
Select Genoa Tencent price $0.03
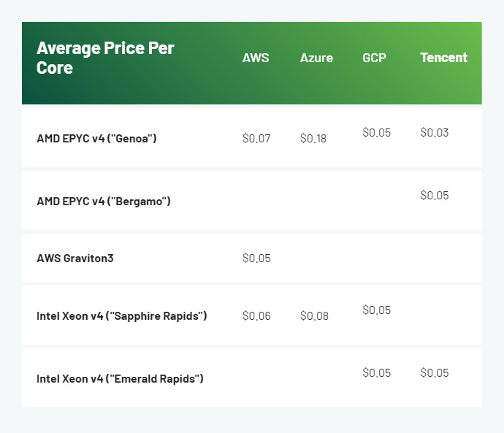[x=435, y=132]
